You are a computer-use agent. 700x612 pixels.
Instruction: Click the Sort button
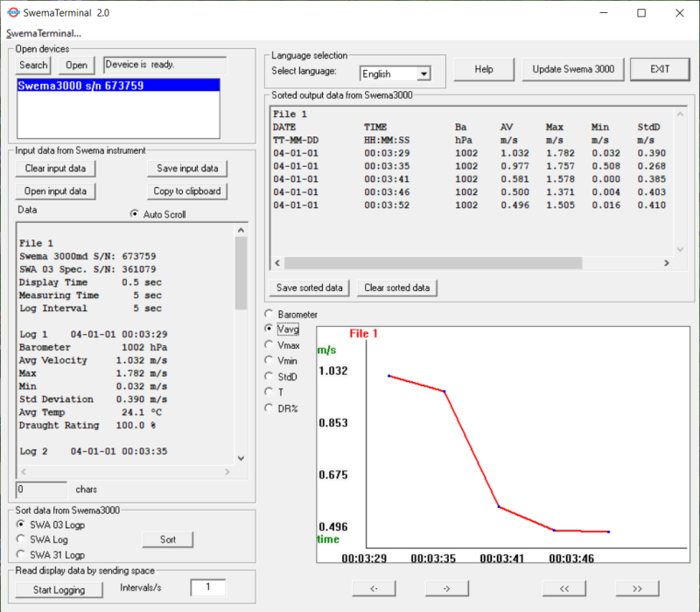pyautogui.click(x=168, y=539)
